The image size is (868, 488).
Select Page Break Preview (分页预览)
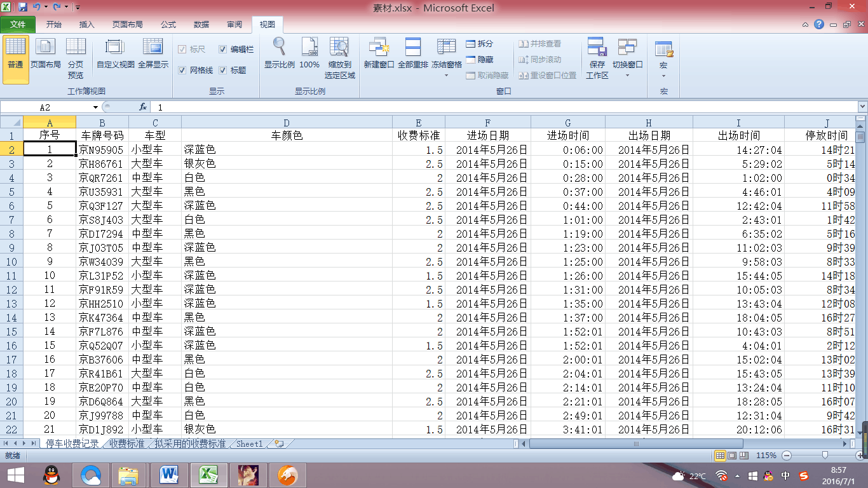click(x=76, y=60)
